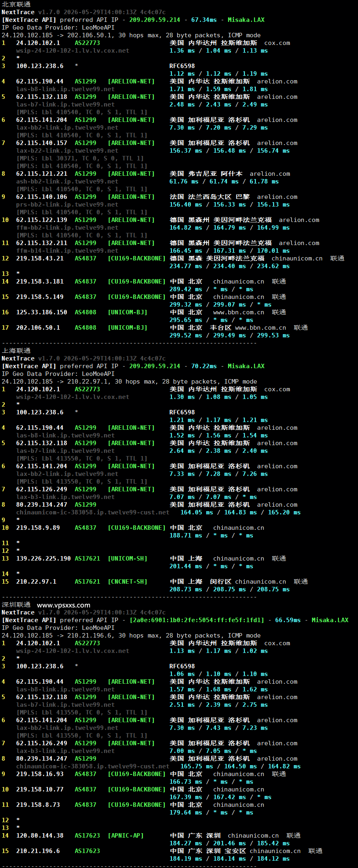Select the 167.39 ms latency value
The height and width of the screenshot is (868, 358).
coord(186,797)
